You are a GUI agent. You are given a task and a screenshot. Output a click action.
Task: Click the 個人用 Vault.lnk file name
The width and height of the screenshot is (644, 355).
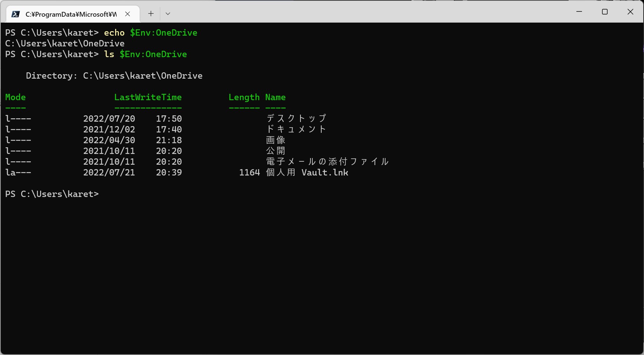click(x=307, y=172)
